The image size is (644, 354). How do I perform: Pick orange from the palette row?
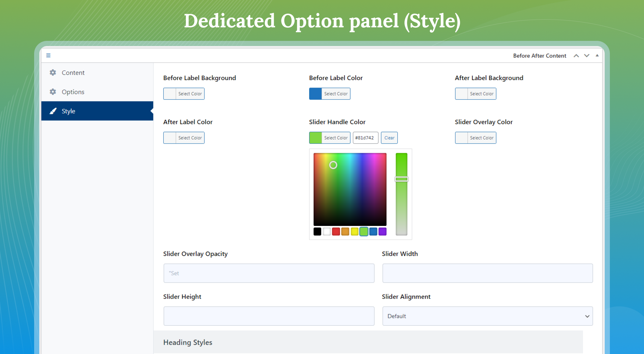coord(345,231)
